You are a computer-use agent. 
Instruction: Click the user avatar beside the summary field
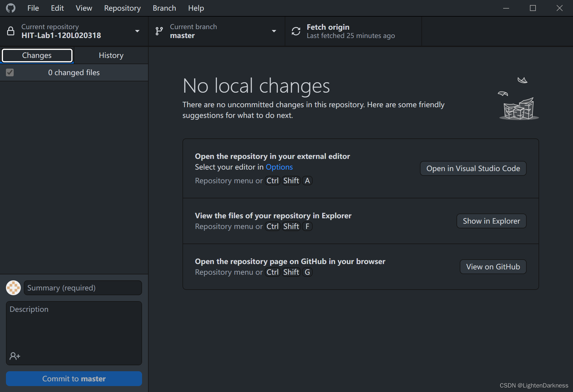coord(13,288)
